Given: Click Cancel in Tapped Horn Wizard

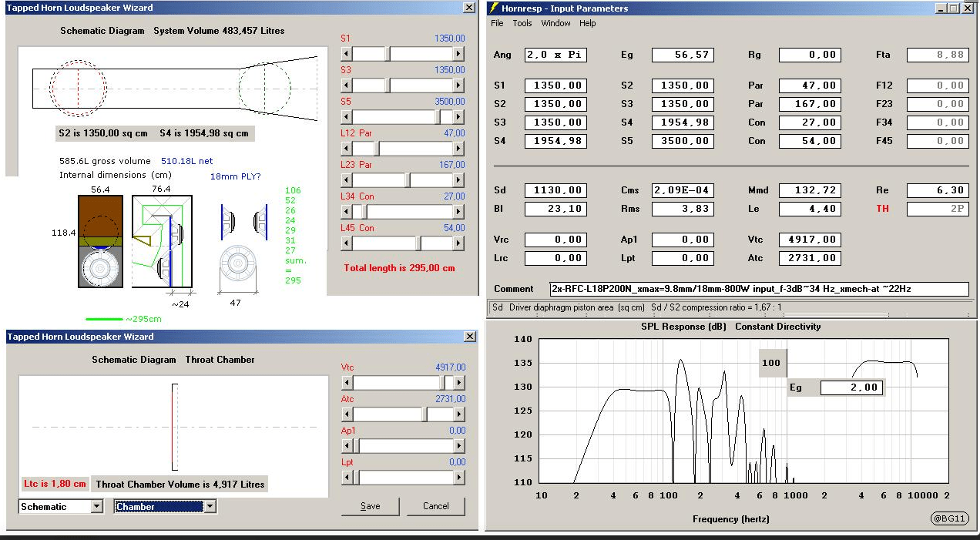Looking at the screenshot, I should (x=436, y=506).
